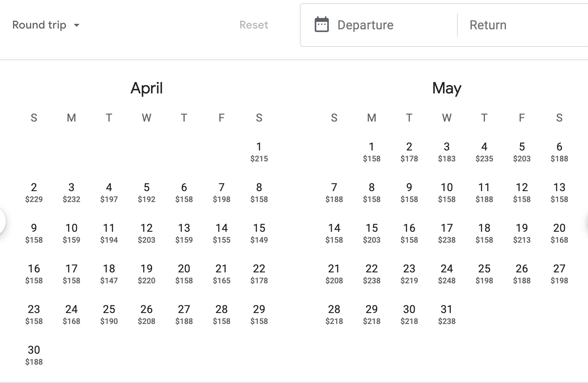Select April 18 priced at $147
Image resolution: width=588 pixels, height=383 pixels.
[x=109, y=274]
